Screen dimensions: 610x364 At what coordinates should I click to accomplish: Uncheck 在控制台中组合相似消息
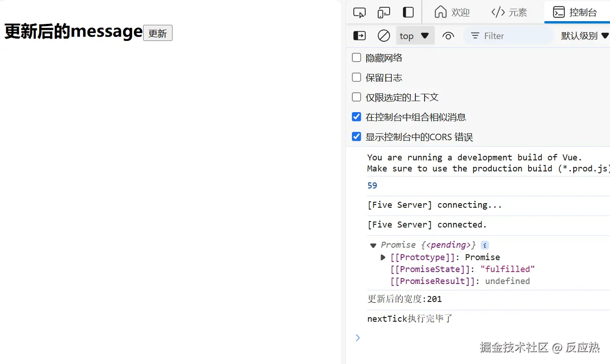[x=357, y=117]
